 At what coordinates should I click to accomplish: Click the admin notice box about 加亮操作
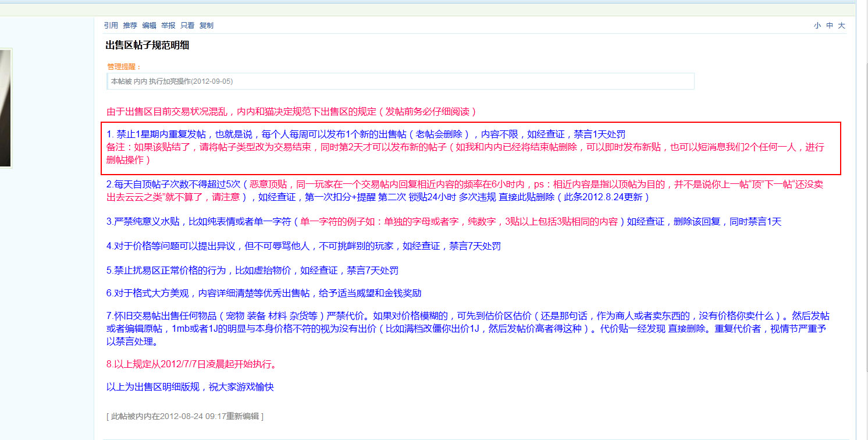(400, 81)
